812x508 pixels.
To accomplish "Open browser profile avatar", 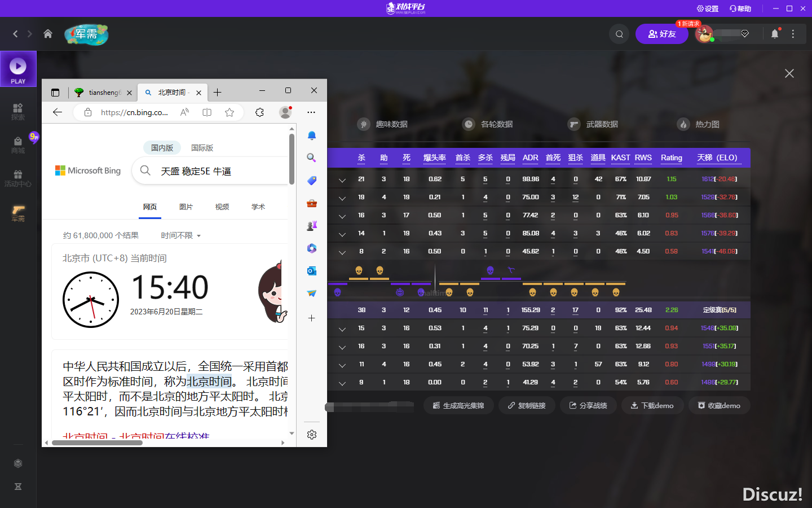I will point(285,112).
